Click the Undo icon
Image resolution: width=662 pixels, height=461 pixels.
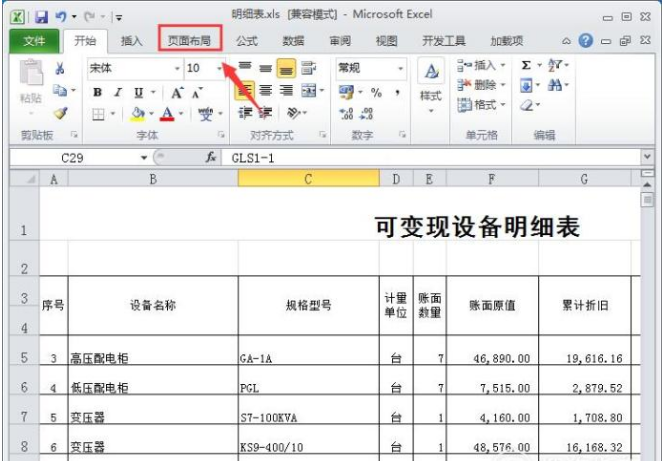[x=61, y=17]
